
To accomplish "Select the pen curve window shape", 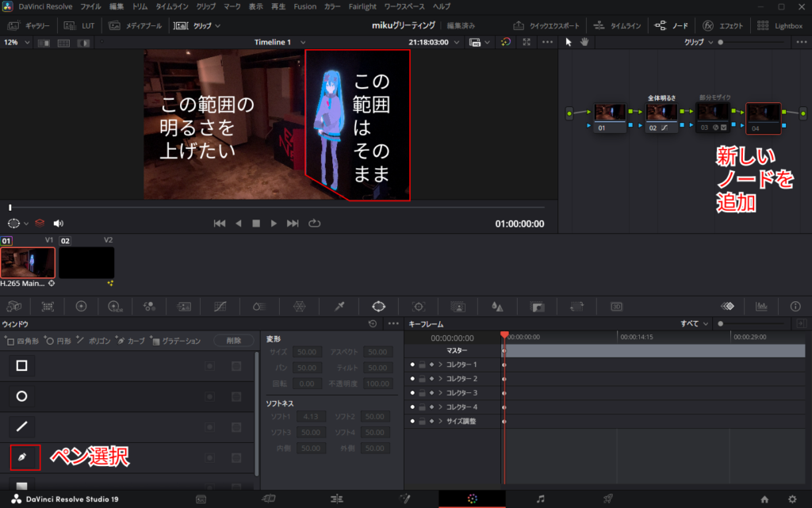I will point(21,457).
